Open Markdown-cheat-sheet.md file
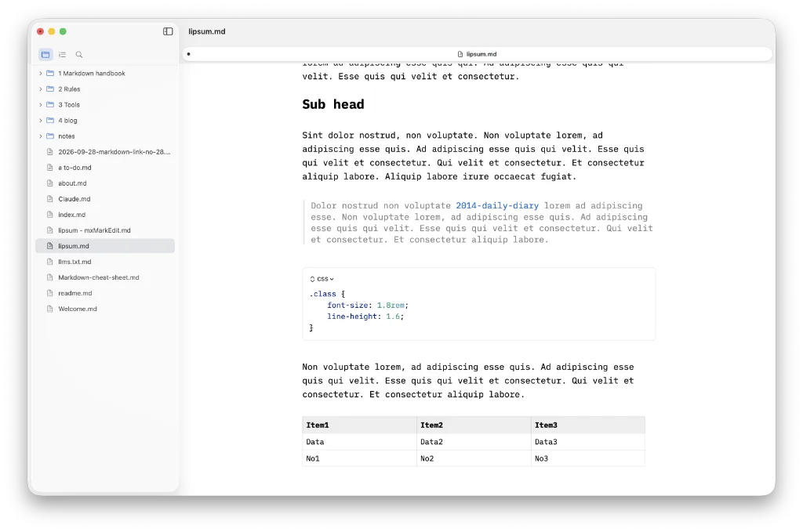The width and height of the screenshot is (803, 532). click(x=99, y=277)
